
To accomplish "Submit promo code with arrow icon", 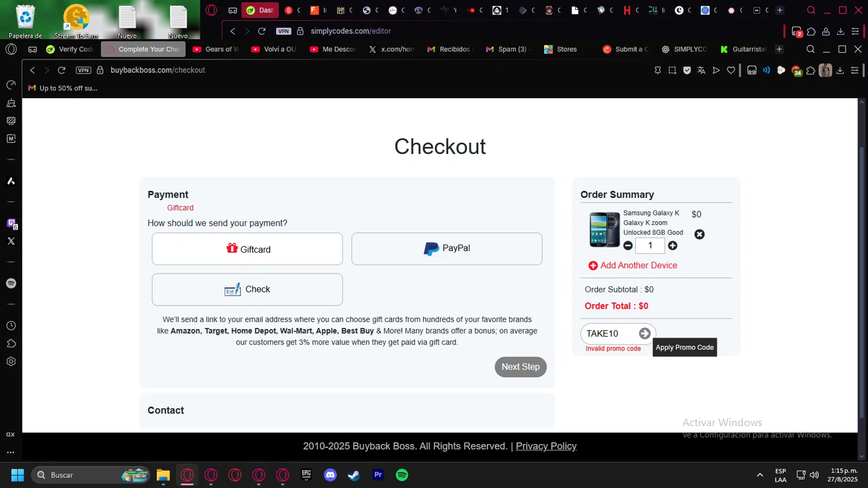I will [645, 334].
